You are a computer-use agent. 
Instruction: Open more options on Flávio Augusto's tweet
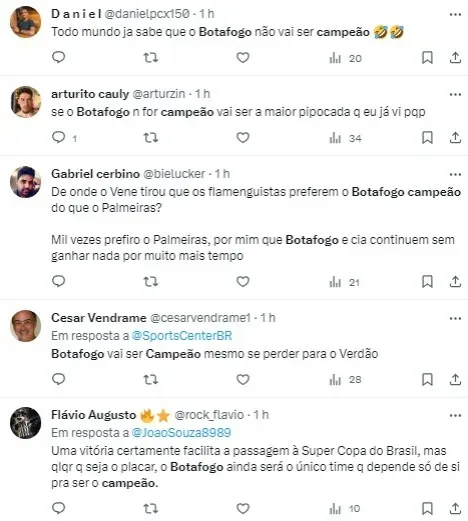pyautogui.click(x=455, y=415)
